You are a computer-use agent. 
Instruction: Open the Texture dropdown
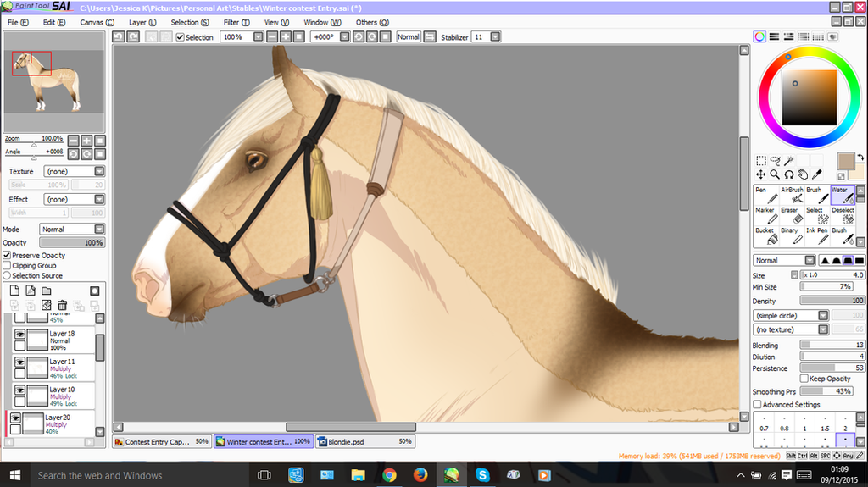[x=75, y=172]
